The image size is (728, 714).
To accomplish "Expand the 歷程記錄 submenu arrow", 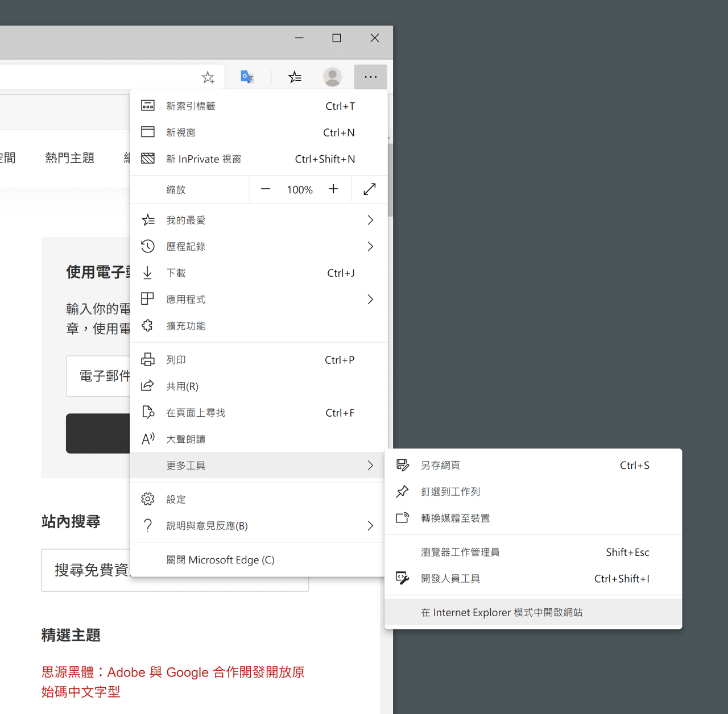I will tap(370, 246).
